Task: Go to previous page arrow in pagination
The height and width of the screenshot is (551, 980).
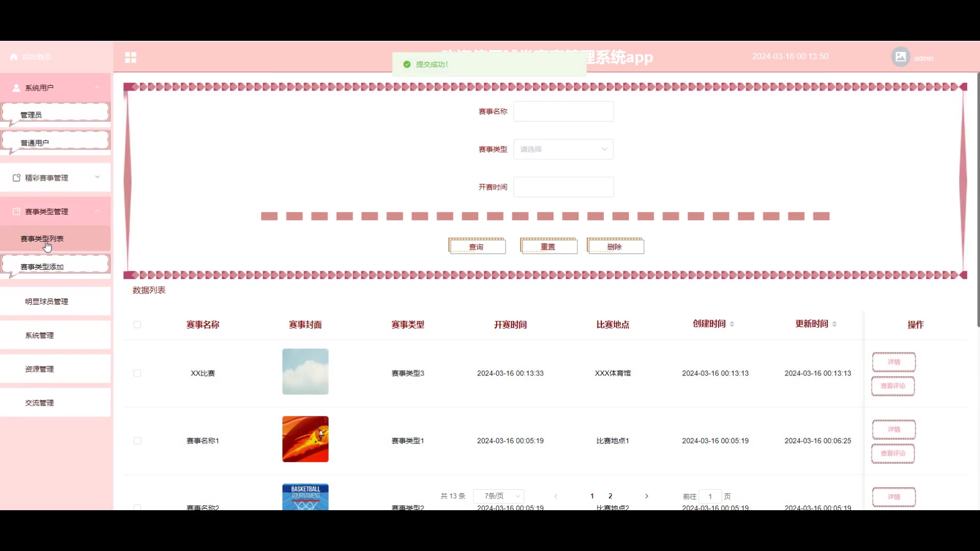Action: click(556, 496)
